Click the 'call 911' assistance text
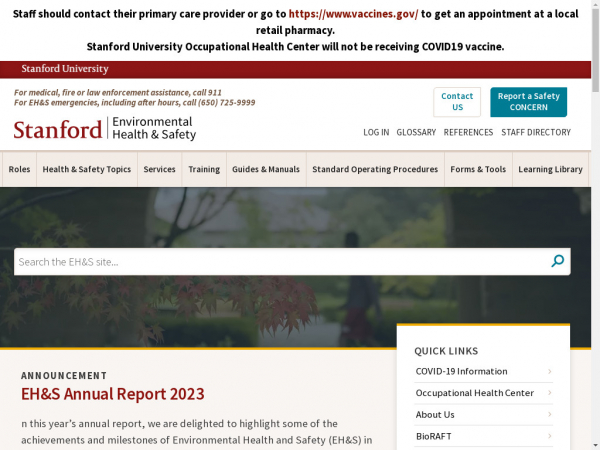 click(x=207, y=93)
